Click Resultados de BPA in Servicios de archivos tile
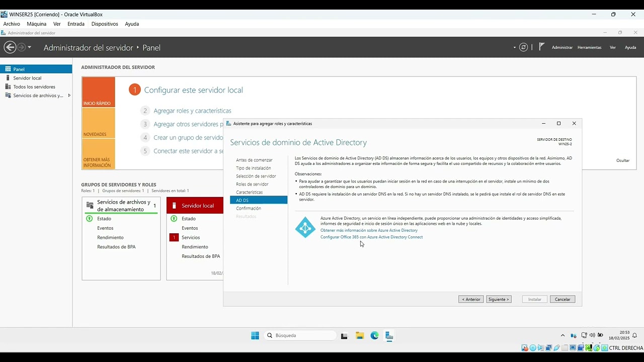 coord(116,247)
